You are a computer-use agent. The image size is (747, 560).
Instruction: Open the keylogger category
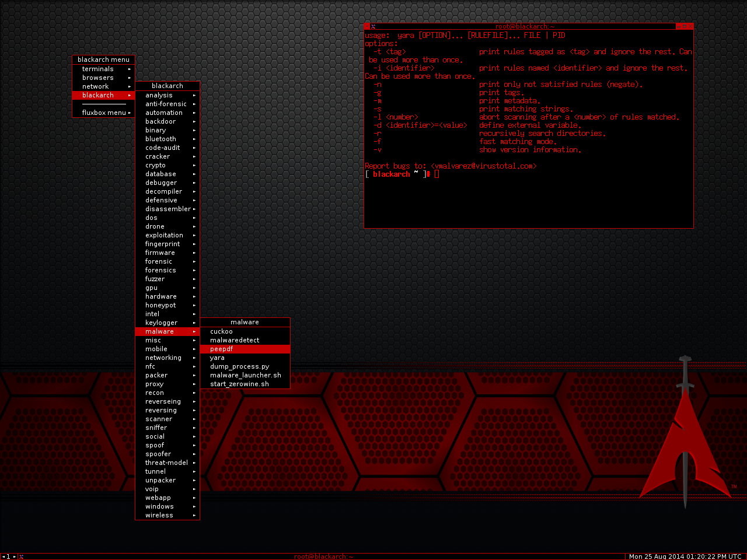tap(167, 323)
